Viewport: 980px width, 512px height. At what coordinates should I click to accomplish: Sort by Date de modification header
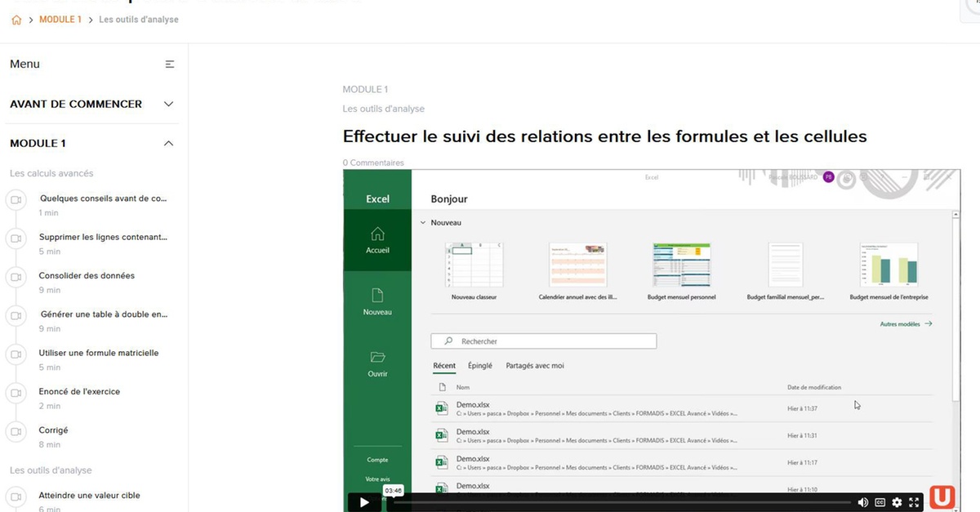[x=814, y=387]
